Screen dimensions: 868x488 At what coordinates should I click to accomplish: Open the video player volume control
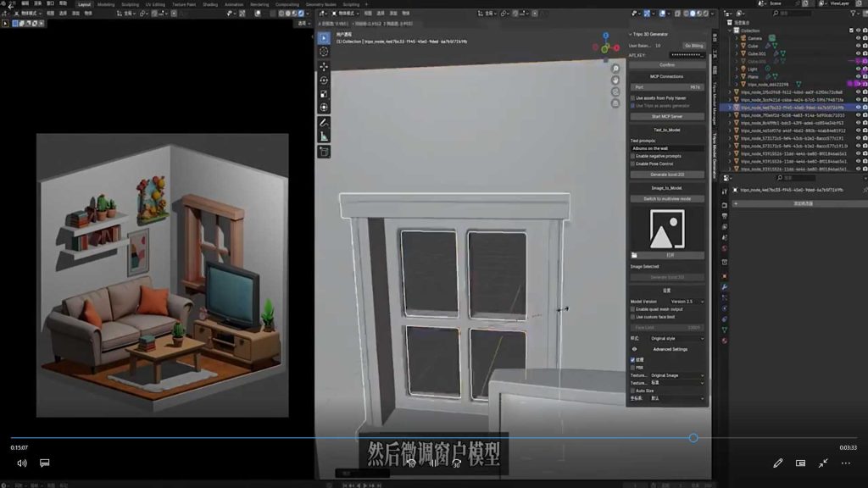pos(21,463)
